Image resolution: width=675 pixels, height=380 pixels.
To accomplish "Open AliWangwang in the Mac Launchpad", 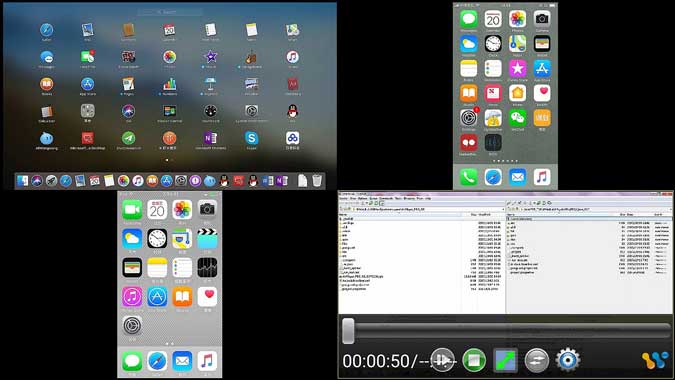I will point(46,138).
